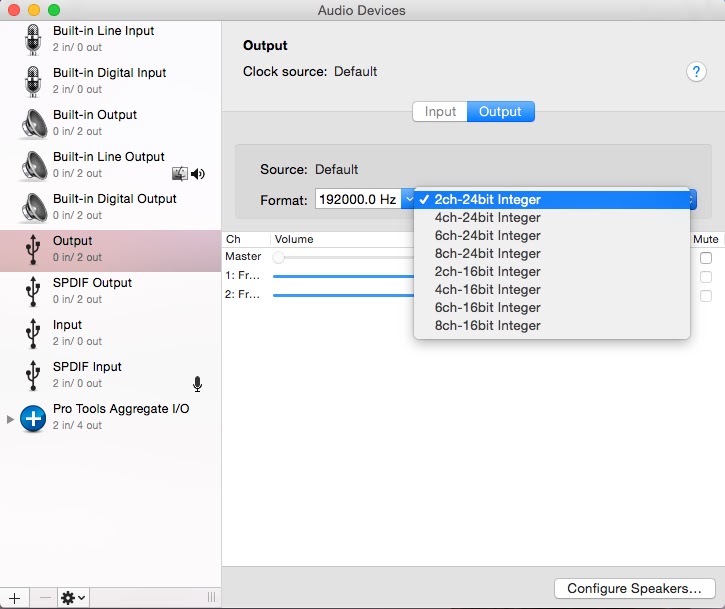Select SPDIF Output device name
Viewport: 725px width, 609px height.
92,283
